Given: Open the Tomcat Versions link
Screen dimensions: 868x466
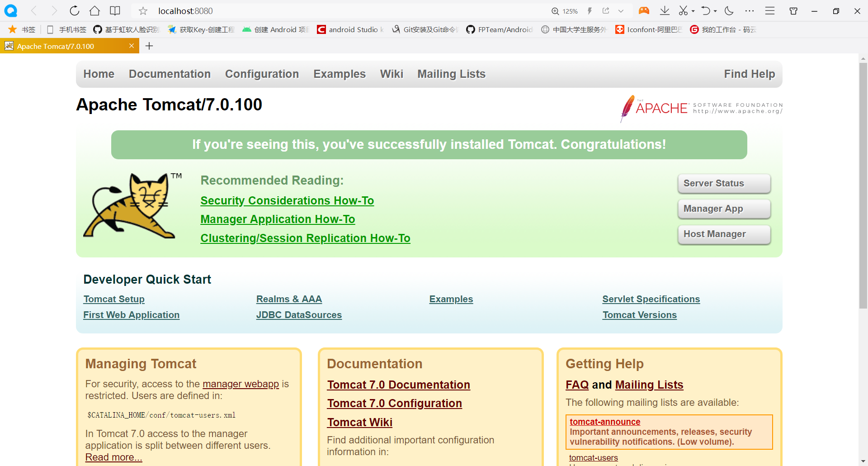Looking at the screenshot, I should [x=639, y=315].
